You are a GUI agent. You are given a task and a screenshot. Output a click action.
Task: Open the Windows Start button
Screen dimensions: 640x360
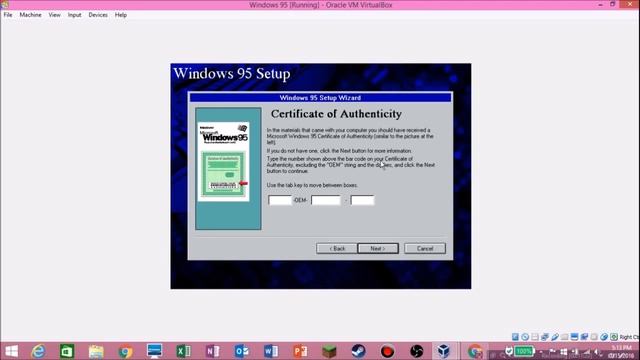11,351
